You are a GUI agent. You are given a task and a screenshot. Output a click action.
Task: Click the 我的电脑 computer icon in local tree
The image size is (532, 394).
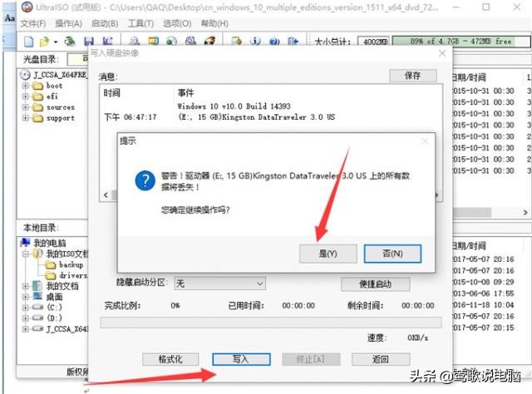pos(26,243)
